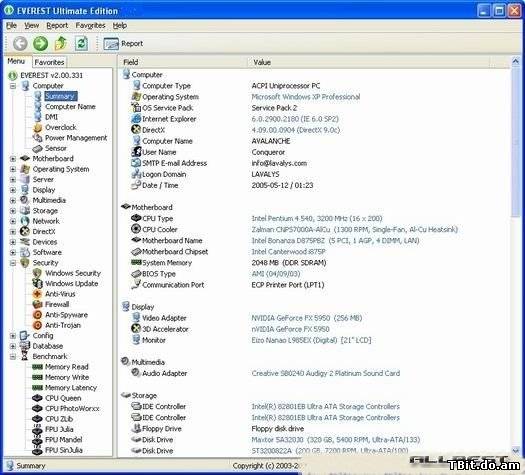Run Memory Read benchmark
The height and width of the screenshot is (475, 525).
pos(67,367)
